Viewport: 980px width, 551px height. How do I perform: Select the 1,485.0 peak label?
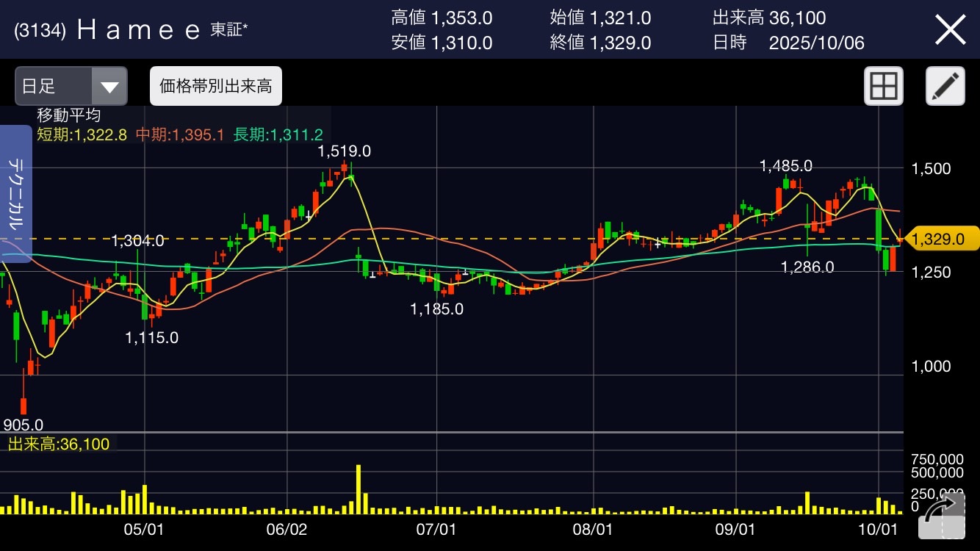tap(785, 166)
